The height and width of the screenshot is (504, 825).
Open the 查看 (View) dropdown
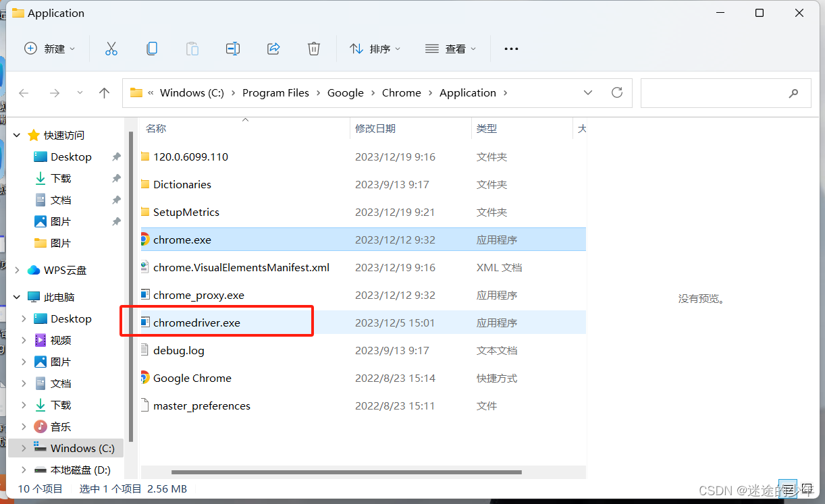451,49
